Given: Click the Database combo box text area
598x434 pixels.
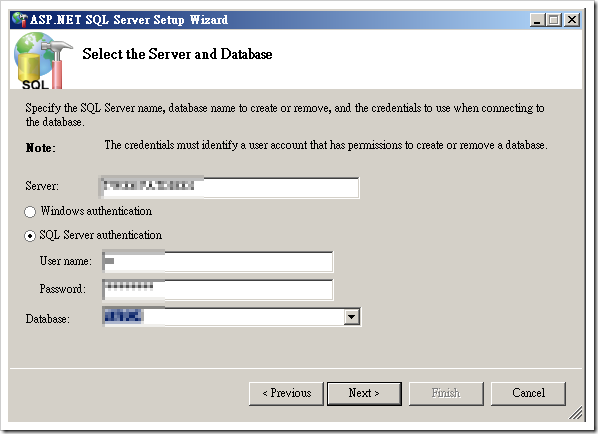Looking at the screenshot, I should coord(223,317).
